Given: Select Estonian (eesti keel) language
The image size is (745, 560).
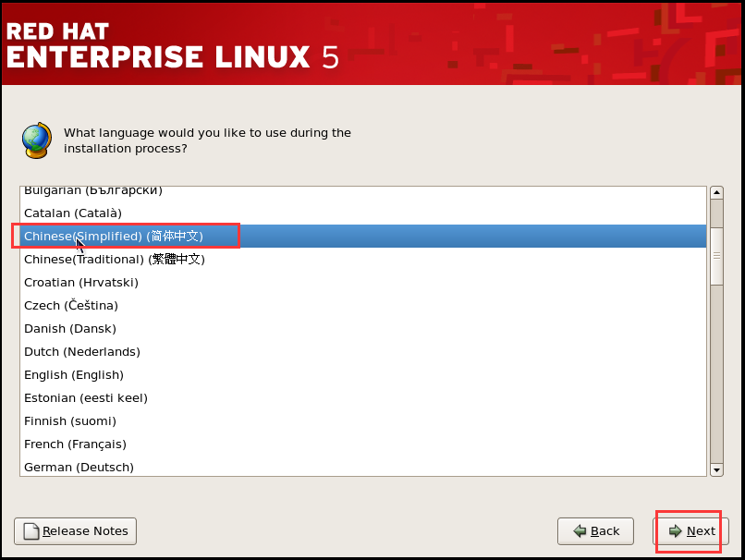Looking at the screenshot, I should click(363, 398).
